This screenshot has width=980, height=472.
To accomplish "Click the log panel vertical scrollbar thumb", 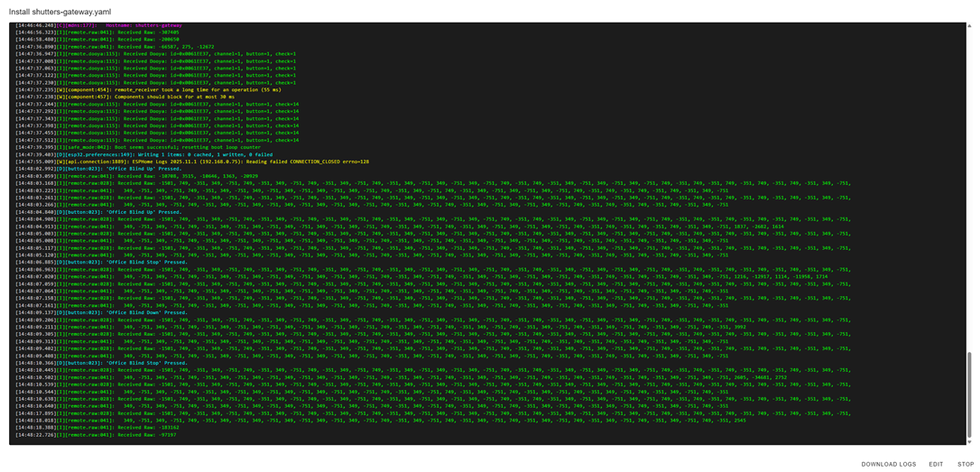I will (x=969, y=395).
